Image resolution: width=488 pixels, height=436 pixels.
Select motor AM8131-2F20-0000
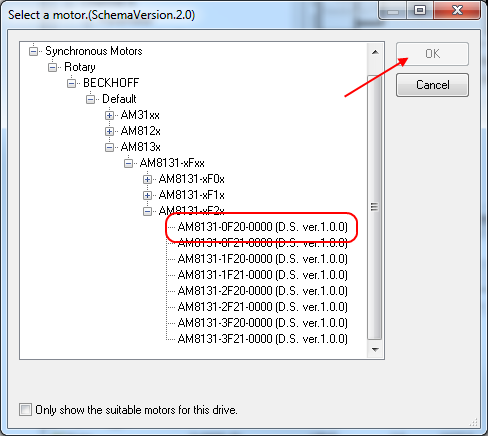(262, 291)
